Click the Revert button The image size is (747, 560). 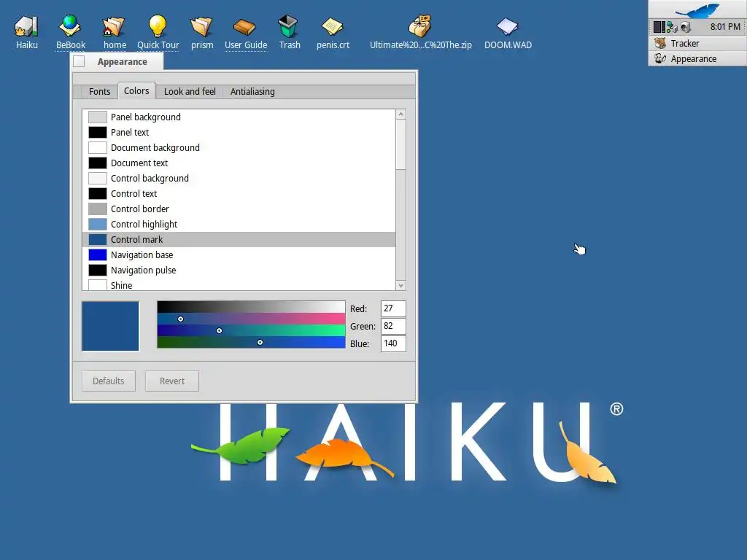pos(172,381)
